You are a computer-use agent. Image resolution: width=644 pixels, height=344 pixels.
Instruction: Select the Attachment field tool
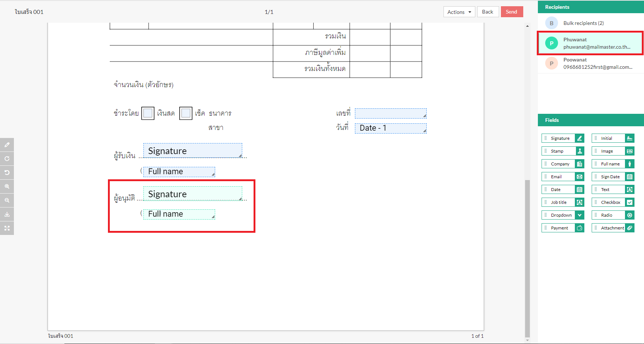613,228
